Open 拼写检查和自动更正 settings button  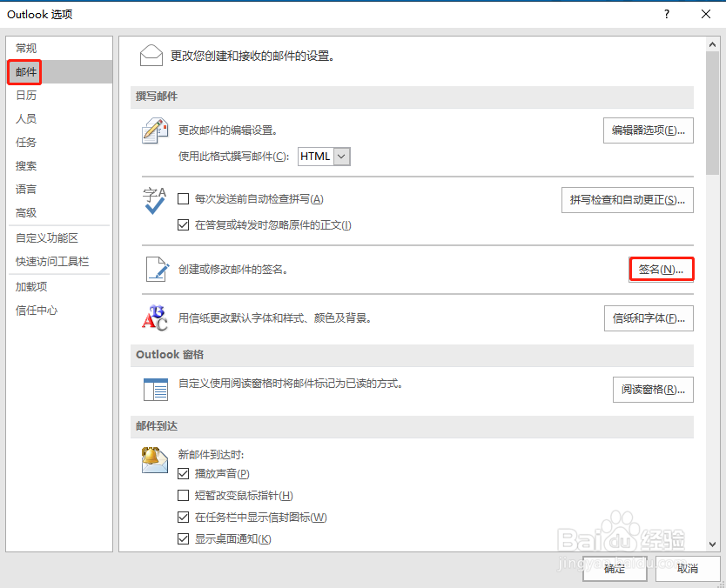click(628, 200)
